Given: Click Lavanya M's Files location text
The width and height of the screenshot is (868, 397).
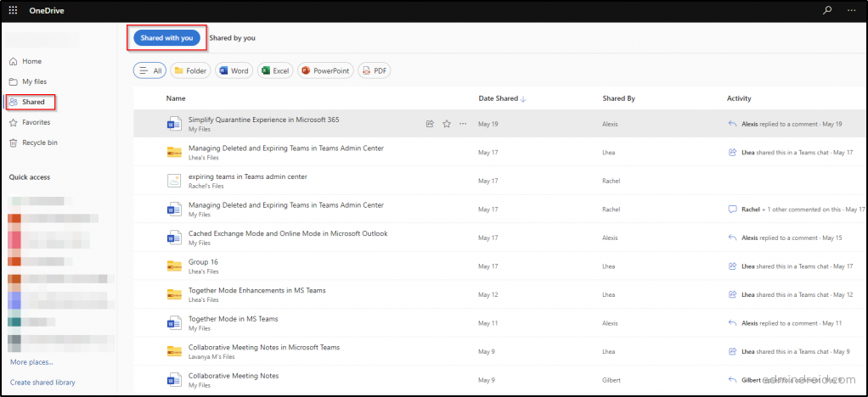Looking at the screenshot, I should (211, 356).
